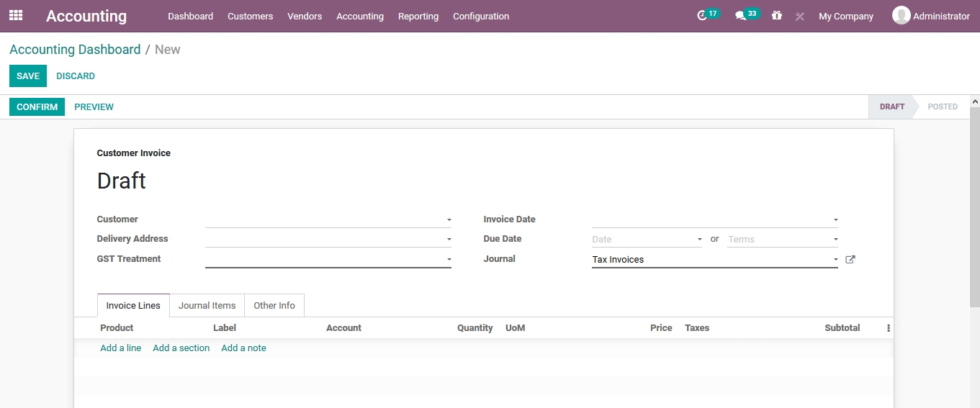Switch to the Other Info tab
The height and width of the screenshot is (408, 980).
274,306
